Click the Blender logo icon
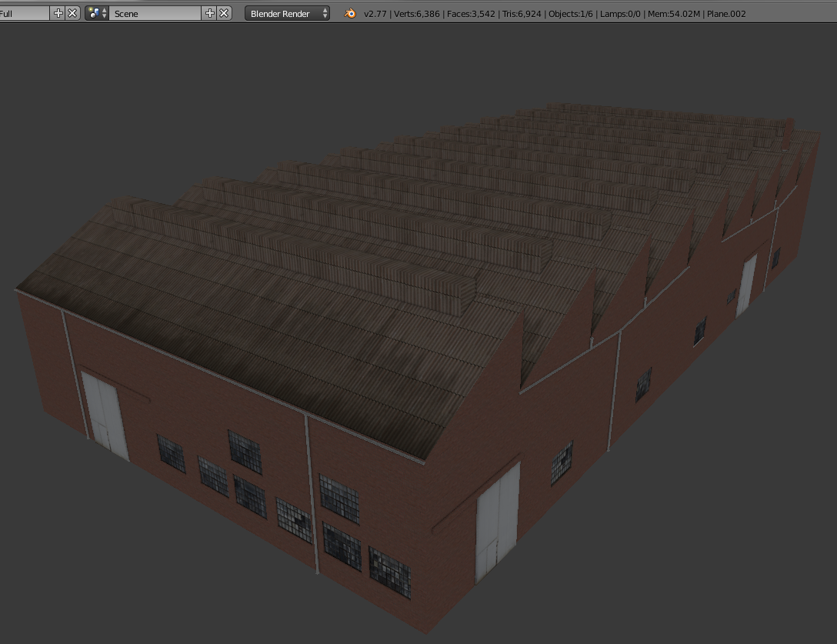The height and width of the screenshot is (644, 837). coord(350,13)
